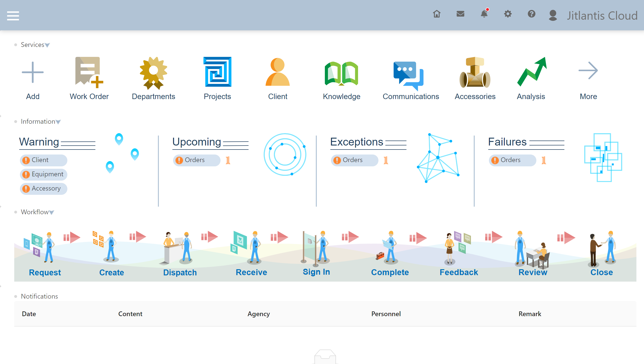Click the Failures Orders count number
Viewport: 644px width, 364px height.
(543, 160)
